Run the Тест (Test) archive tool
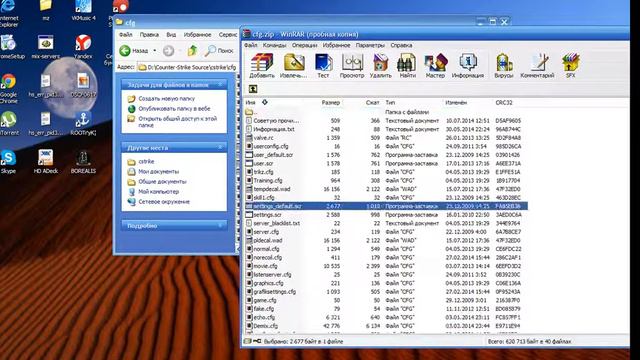This screenshot has width=640, height=360. 323,65
